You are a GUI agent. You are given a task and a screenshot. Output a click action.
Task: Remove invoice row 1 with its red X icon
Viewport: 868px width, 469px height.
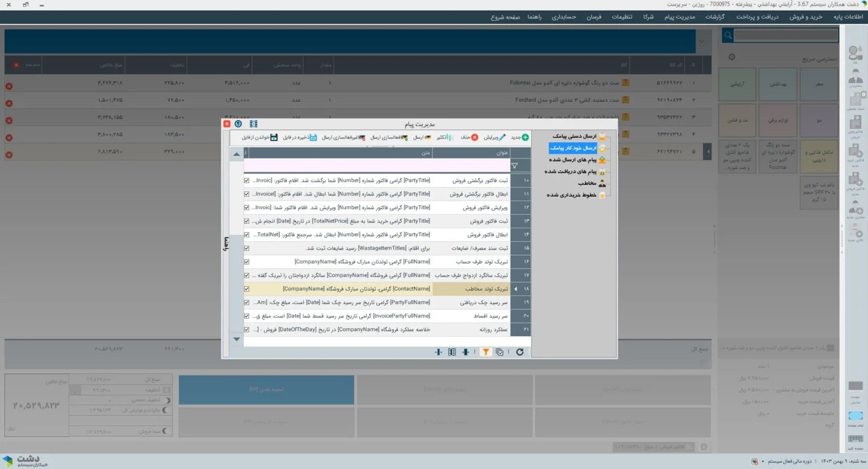(9, 86)
